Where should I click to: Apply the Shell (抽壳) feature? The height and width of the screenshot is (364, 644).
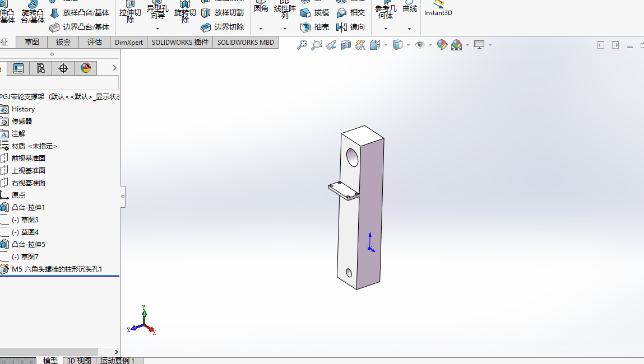click(314, 27)
